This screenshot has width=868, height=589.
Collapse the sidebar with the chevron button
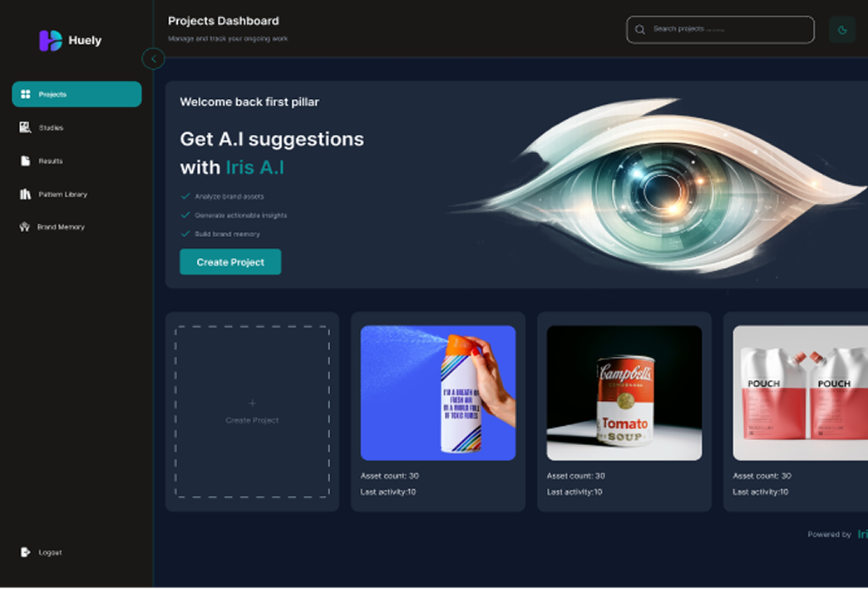(153, 59)
